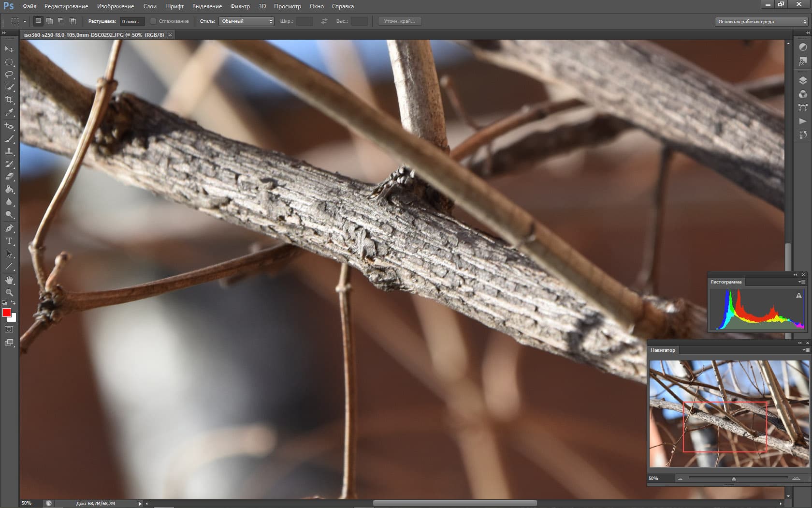The height and width of the screenshot is (508, 812).
Task: Click the Navigator zoom slider handle
Action: (734, 479)
